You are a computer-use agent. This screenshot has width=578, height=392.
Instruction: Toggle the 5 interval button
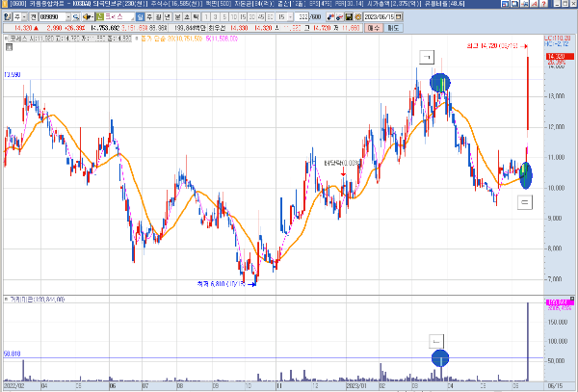point(224,17)
